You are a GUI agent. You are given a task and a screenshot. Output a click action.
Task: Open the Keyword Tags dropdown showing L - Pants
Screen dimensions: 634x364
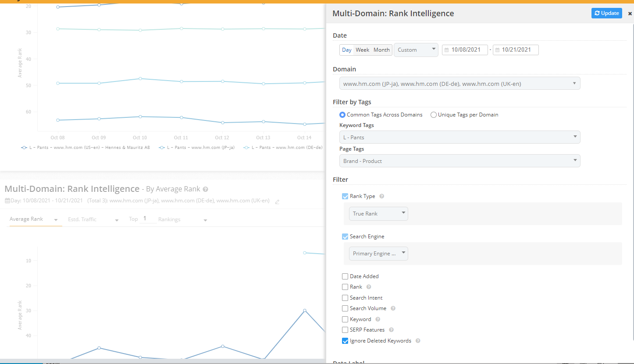pyautogui.click(x=459, y=137)
